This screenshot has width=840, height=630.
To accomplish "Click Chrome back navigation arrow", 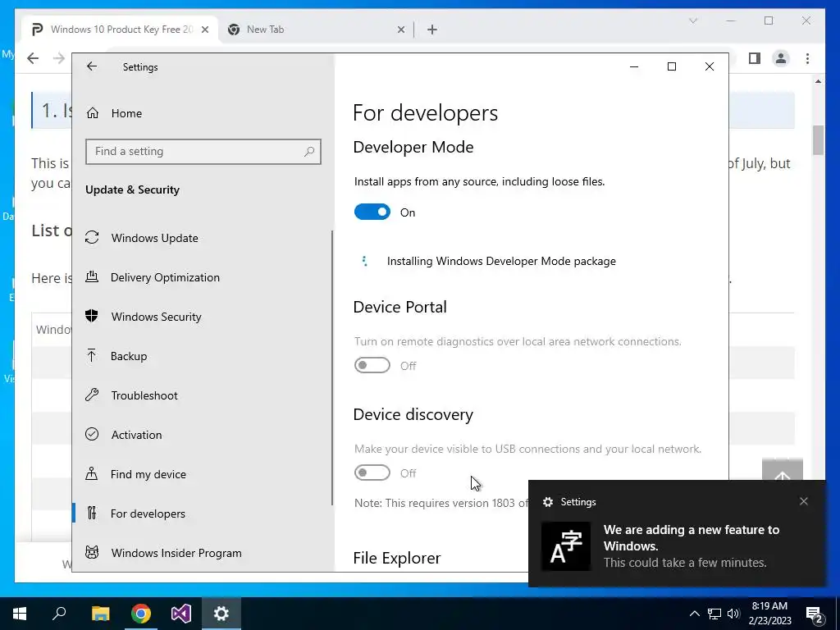I will click(x=33, y=58).
